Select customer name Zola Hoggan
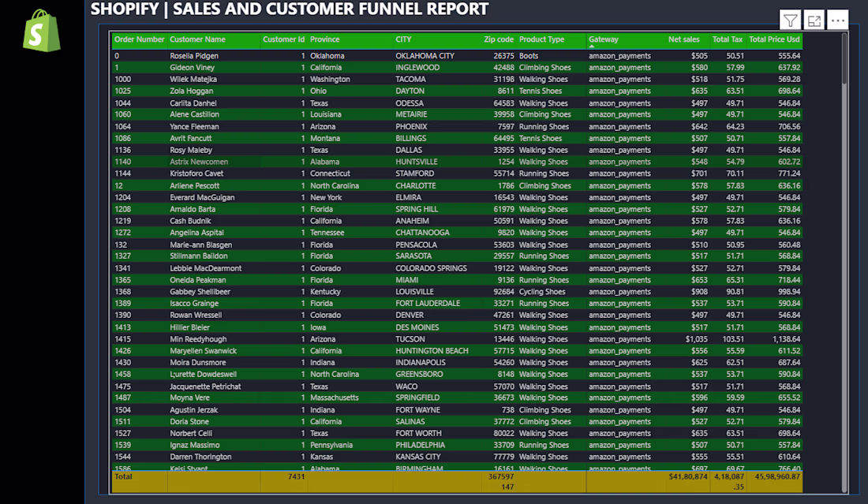Screen dimensions: 868x504 (x=191, y=91)
